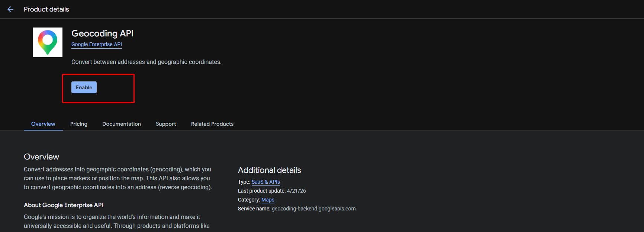Viewport: 644px width, 232px height.
Task: Go to the Support tab
Action: [x=166, y=124]
